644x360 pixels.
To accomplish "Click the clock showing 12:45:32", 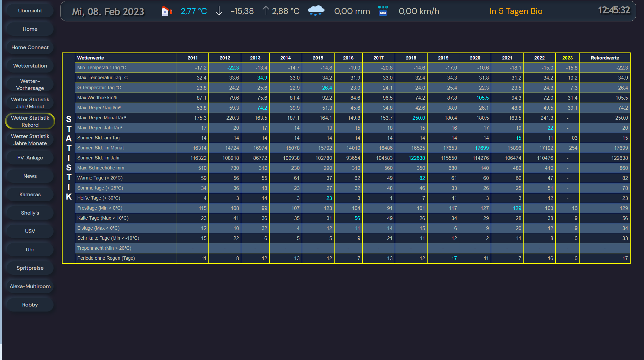I will pyautogui.click(x=614, y=10).
